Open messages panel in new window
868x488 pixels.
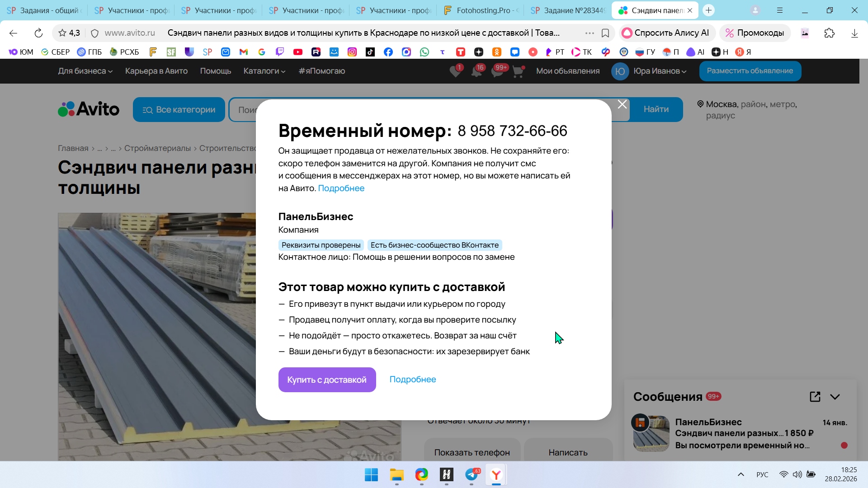[x=815, y=397]
